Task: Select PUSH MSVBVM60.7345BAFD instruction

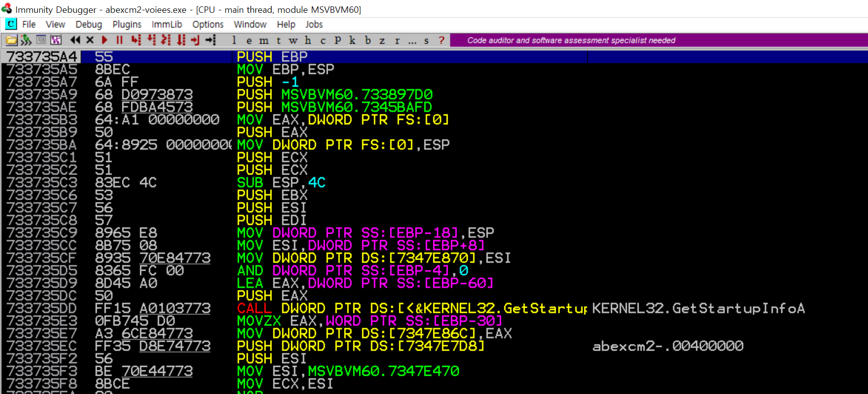Action: coord(335,107)
